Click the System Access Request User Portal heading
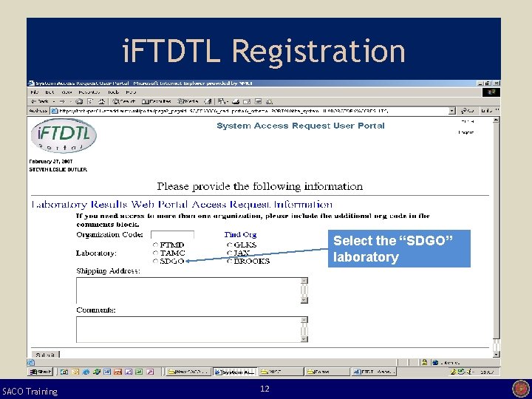This screenshot has height=399, width=532. pos(301,126)
